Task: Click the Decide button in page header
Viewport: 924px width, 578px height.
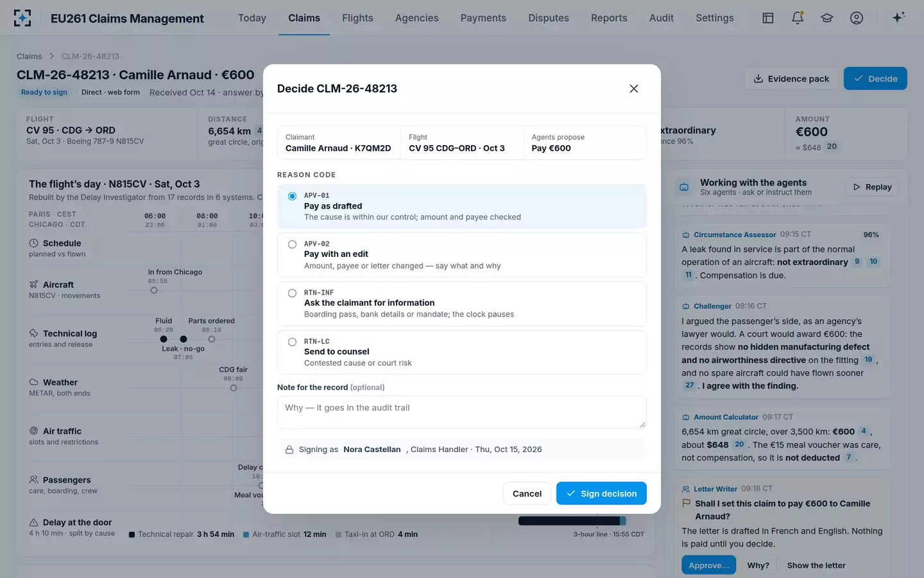Action: click(875, 78)
